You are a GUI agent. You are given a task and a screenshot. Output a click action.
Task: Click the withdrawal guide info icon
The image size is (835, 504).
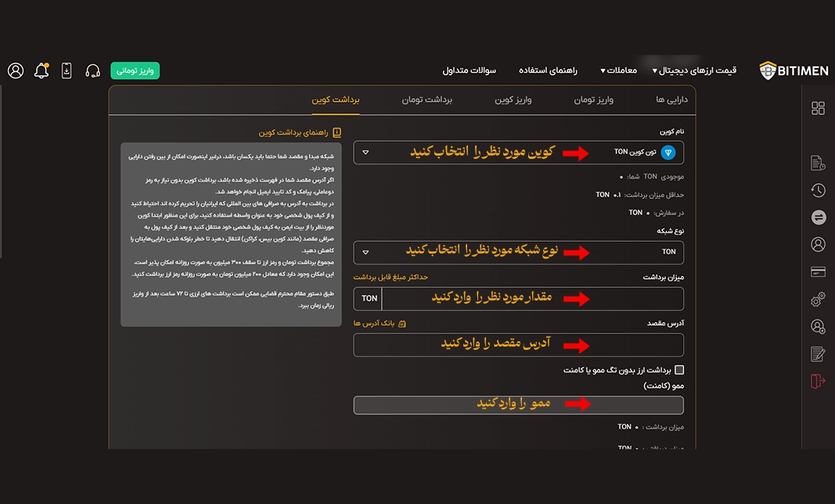[337, 132]
